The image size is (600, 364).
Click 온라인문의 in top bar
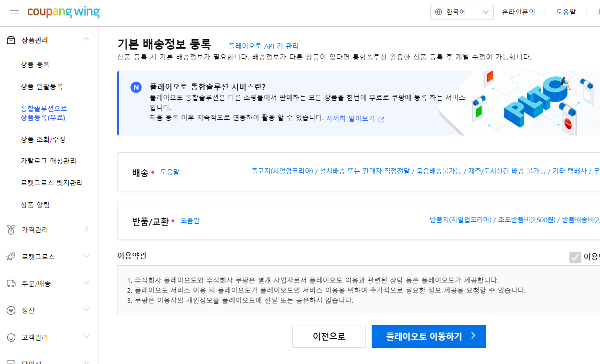[518, 12]
